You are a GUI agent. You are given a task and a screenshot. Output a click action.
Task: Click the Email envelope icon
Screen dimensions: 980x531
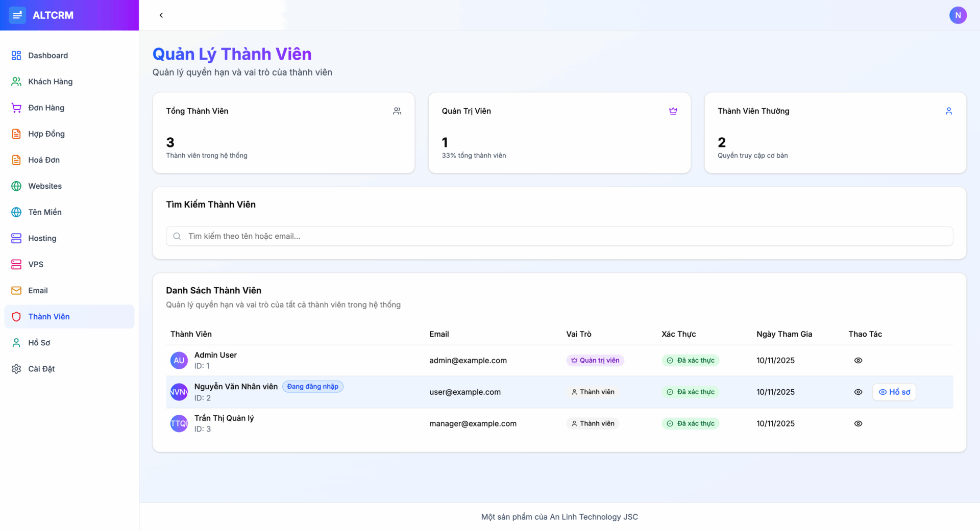(x=16, y=290)
